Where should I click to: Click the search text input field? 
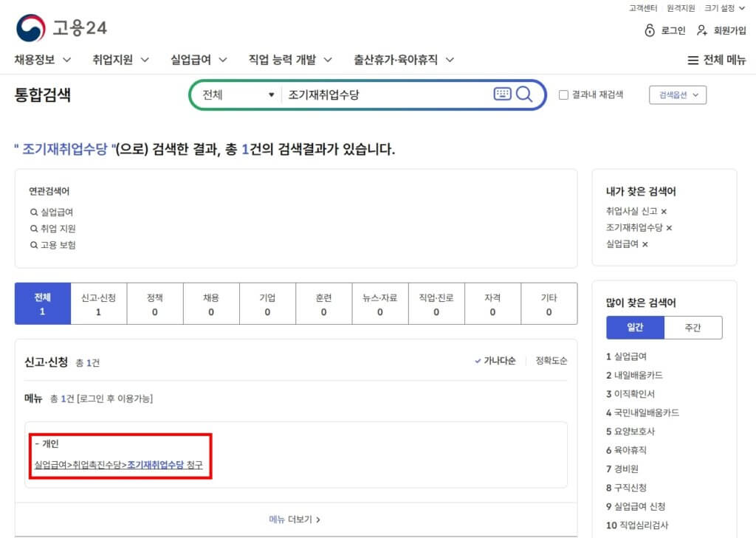coord(384,94)
